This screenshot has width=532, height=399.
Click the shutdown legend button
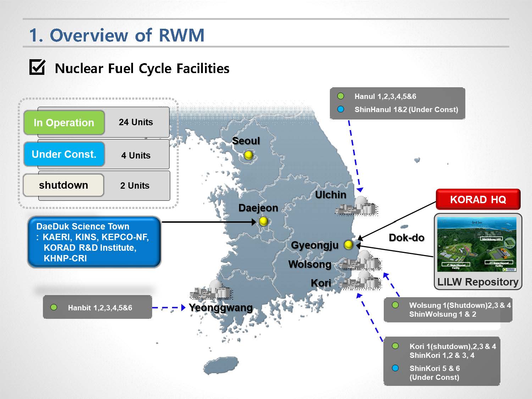[x=63, y=185]
